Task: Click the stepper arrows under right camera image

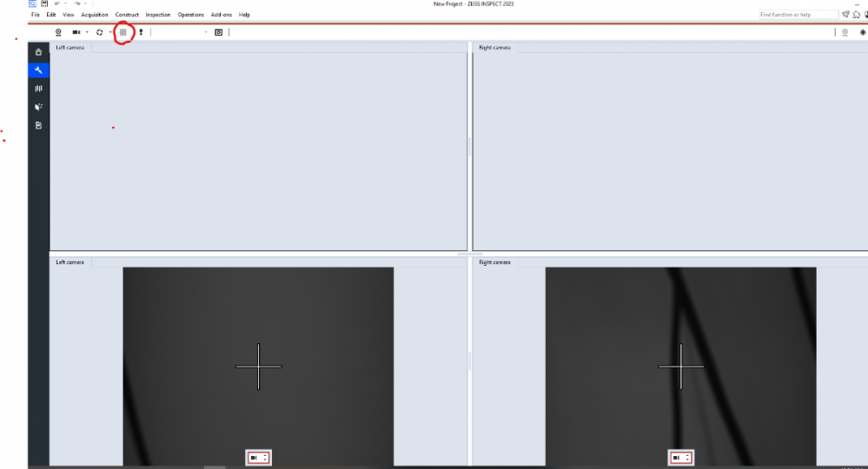Action: (687, 458)
